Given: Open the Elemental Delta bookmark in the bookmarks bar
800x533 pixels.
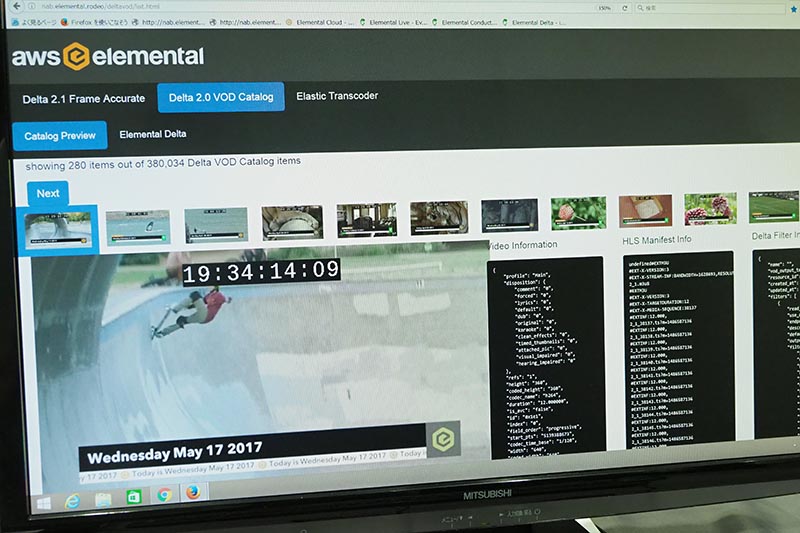Looking at the screenshot, I should [x=534, y=22].
